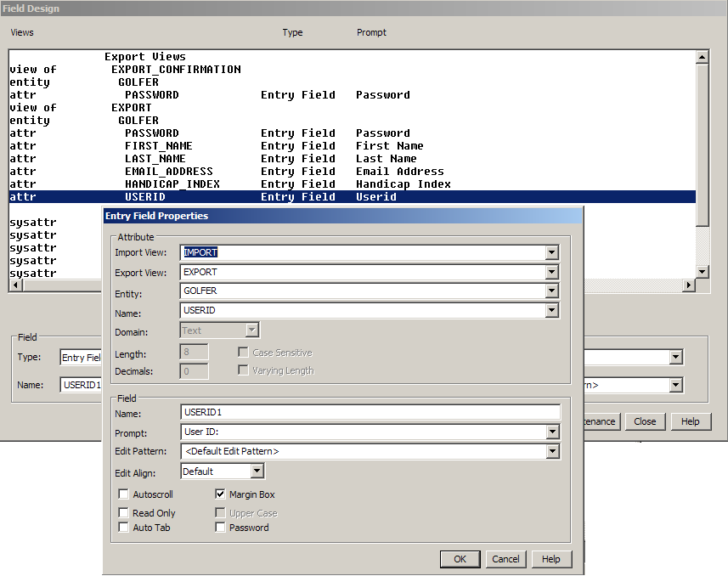Image resolution: width=728 pixels, height=576 pixels.
Task: Enable the Auto Tab option
Action: [124, 528]
